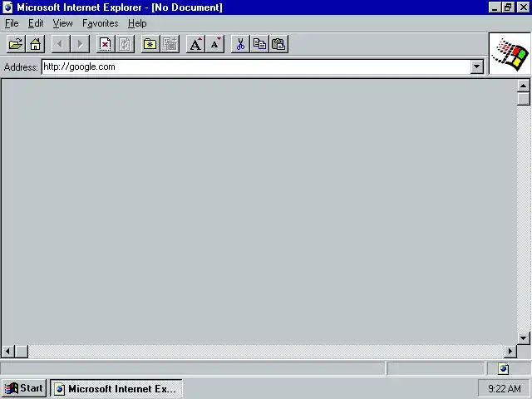Open the Start menu button

click(24, 388)
